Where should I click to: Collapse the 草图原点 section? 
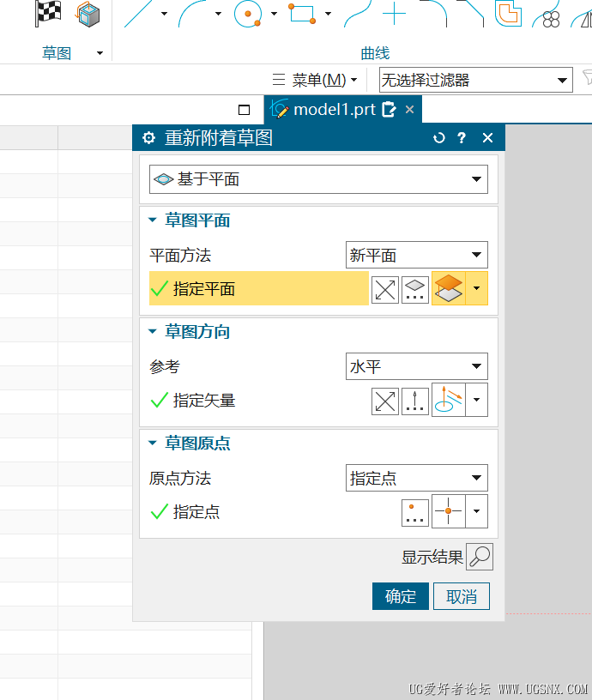(x=152, y=444)
